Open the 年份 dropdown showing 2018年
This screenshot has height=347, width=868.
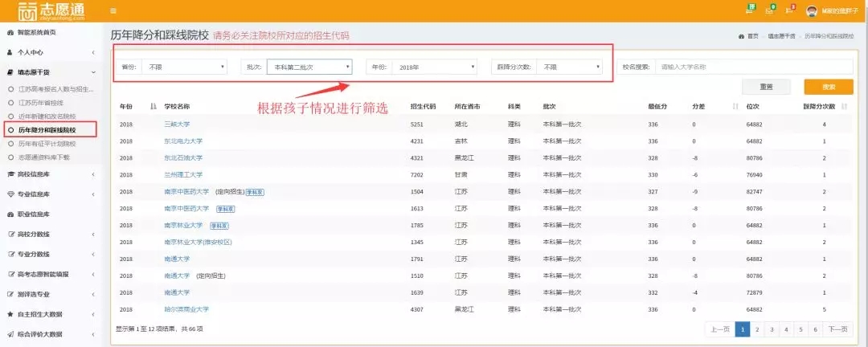coord(434,67)
